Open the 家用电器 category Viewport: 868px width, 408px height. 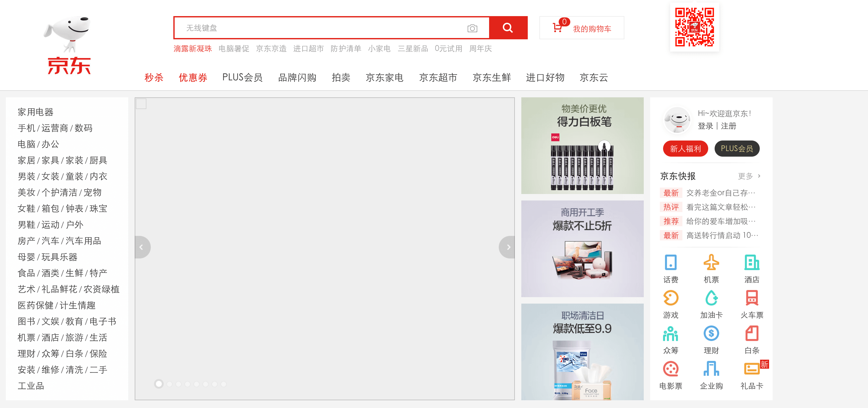pos(35,112)
